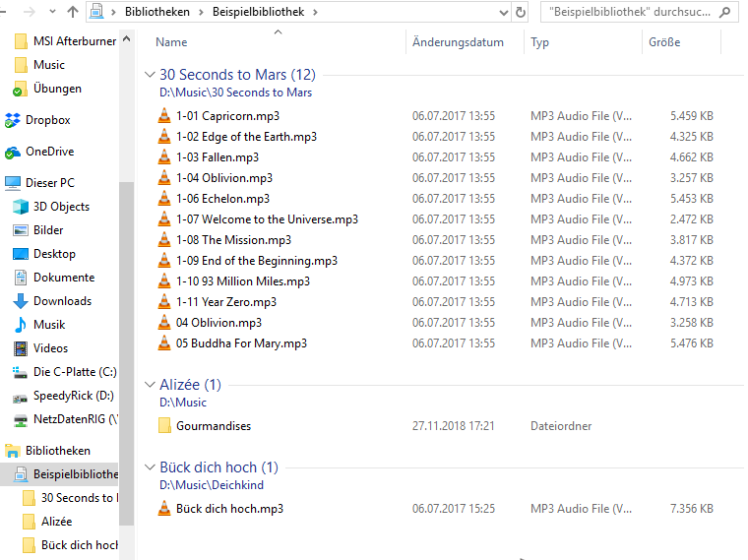Screen dimensions: 748x560
Task: Open the Bück dich hoch sidebar subfolder
Action: 70,545
